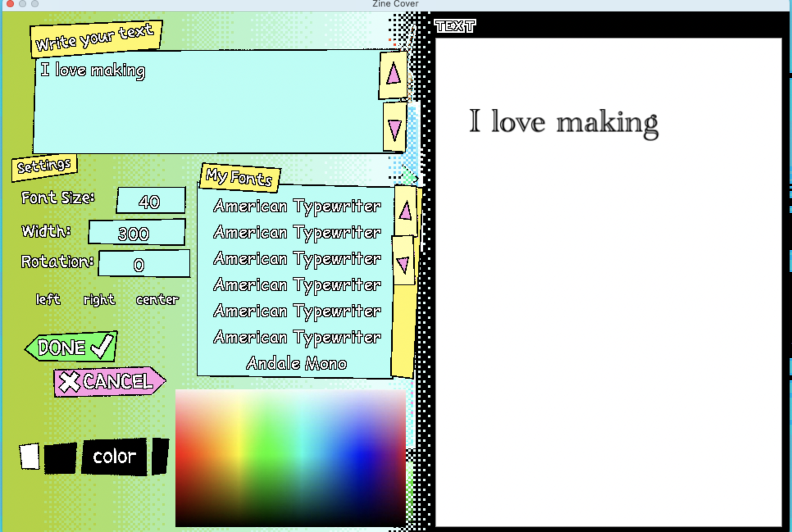Select center text alignment

(157, 300)
